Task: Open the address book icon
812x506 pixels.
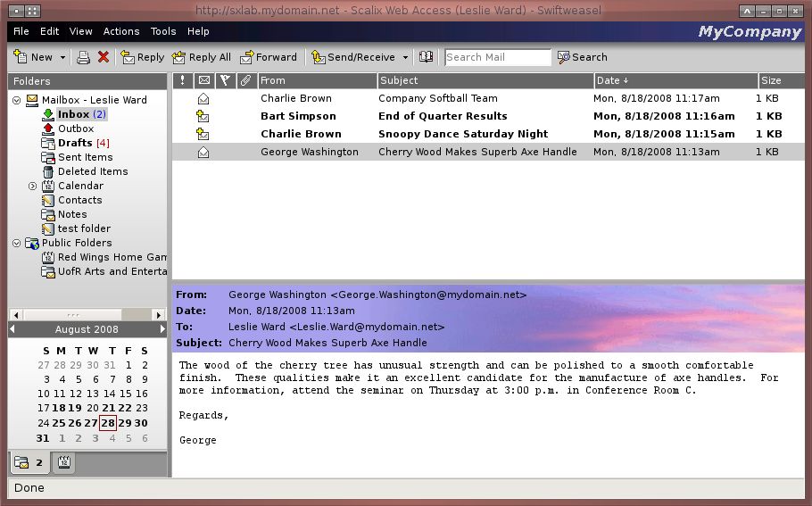Action: 427,57
